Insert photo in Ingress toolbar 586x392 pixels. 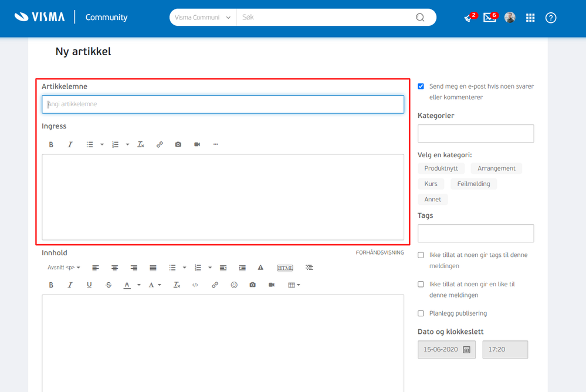coord(178,144)
